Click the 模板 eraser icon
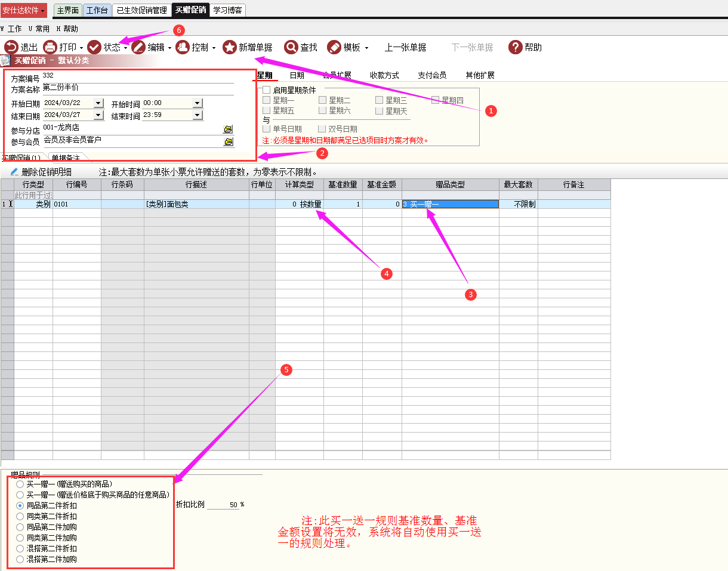Screen dimensions: 728x571 tap(334, 47)
